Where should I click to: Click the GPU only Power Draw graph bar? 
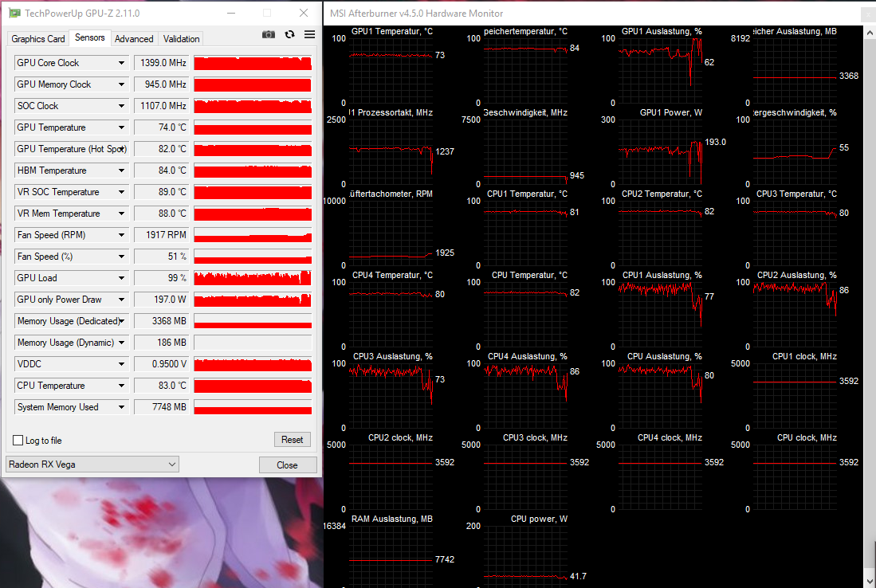click(x=253, y=300)
